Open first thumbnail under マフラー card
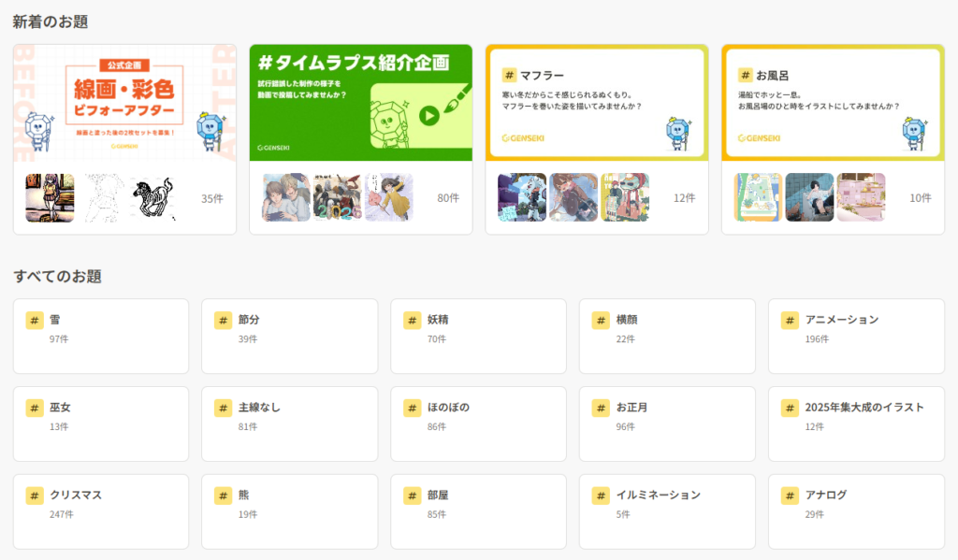Image resolution: width=958 pixels, height=560 pixels. (x=522, y=197)
